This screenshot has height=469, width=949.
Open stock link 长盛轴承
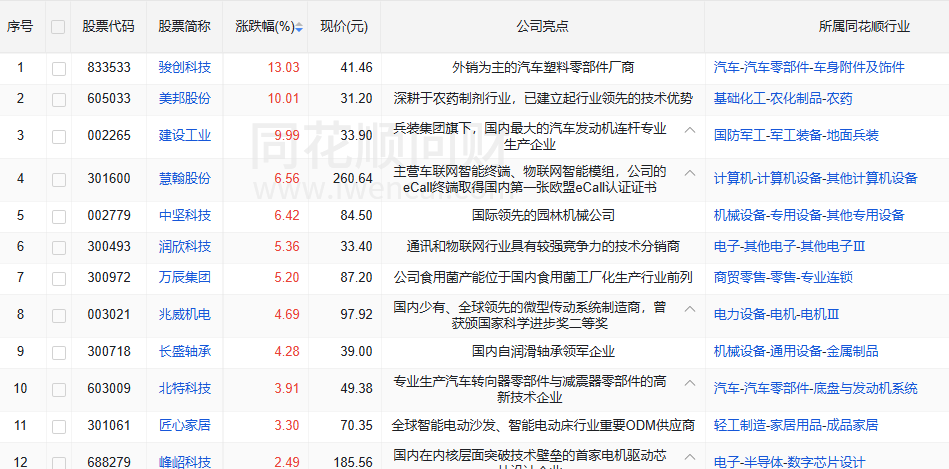point(185,352)
